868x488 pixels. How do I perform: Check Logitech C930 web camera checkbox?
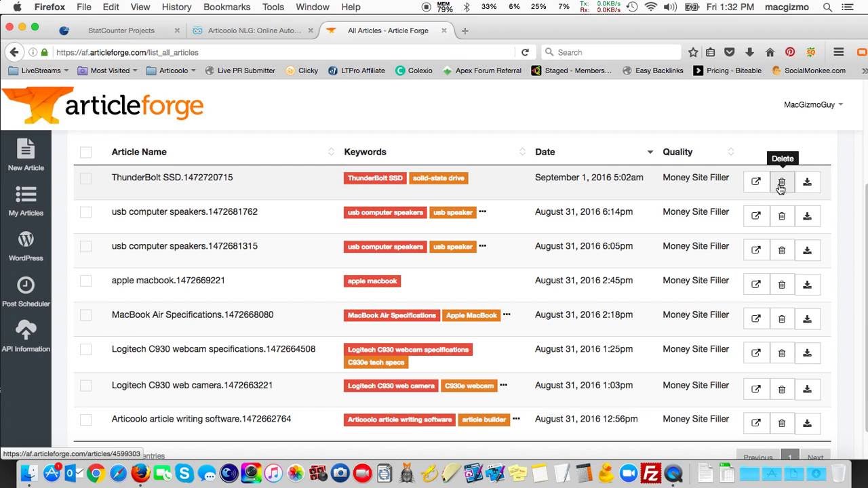pos(85,386)
